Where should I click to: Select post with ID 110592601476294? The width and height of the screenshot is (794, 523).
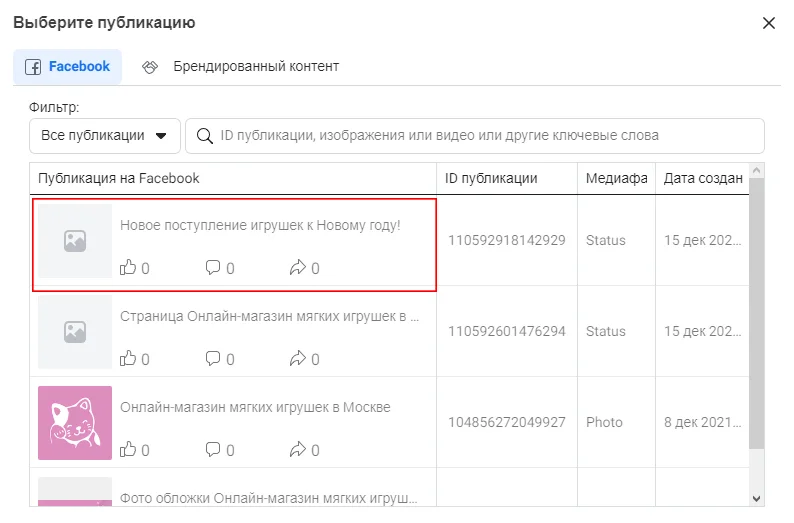506,332
